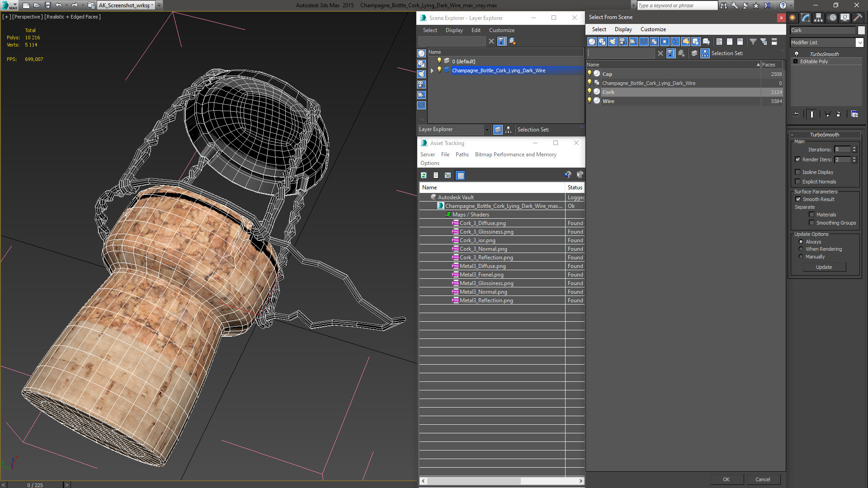
Task: Click Sort by Hierarchy icon in Select From Scene
Action: pyautogui.click(x=705, y=53)
